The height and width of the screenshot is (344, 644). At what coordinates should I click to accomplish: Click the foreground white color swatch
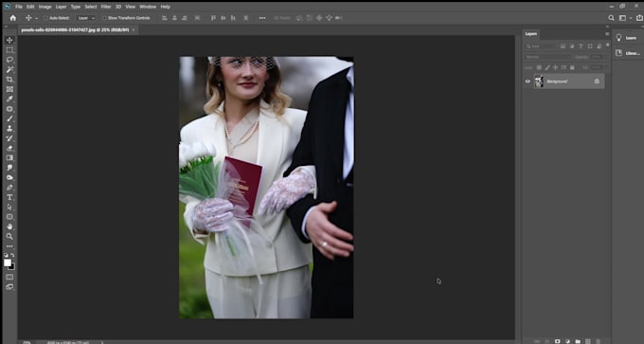pyautogui.click(x=8, y=263)
